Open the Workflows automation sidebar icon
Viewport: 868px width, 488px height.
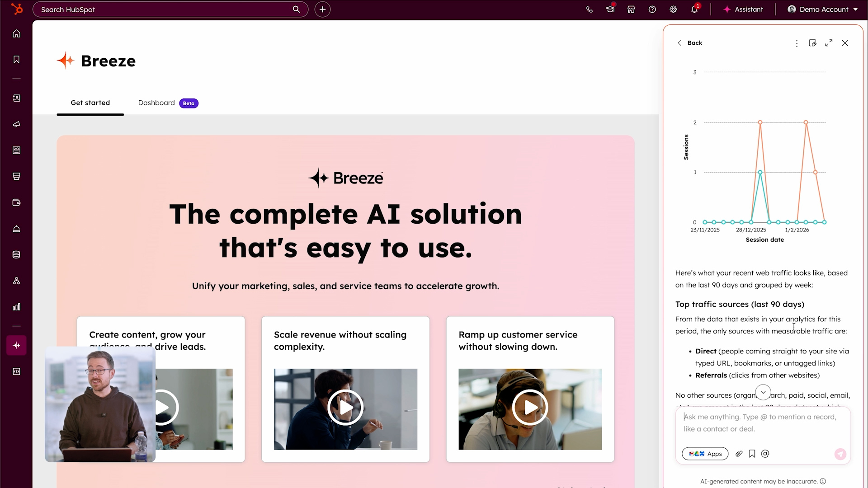tap(16, 281)
